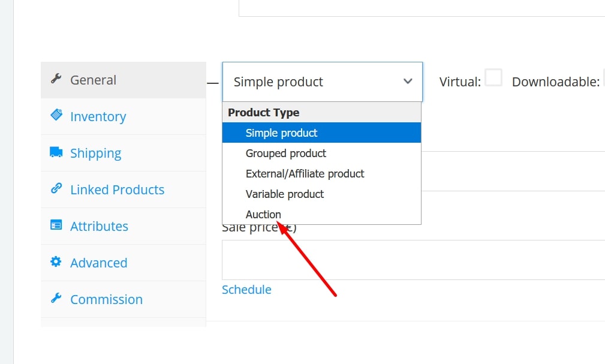605x364 pixels.
Task: Pick Variable product from the list
Action: 322,194
